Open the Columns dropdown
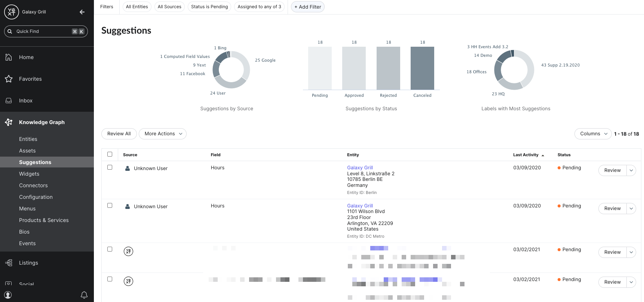644x302 pixels. point(593,134)
